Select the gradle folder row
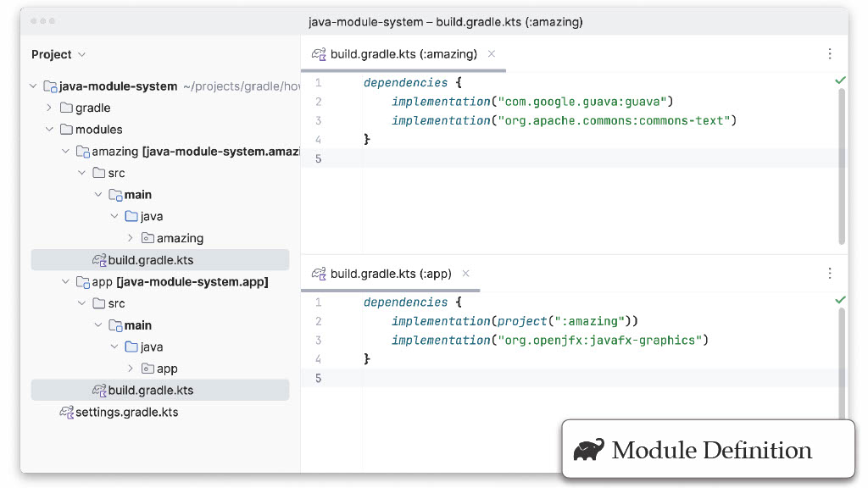 click(x=160, y=108)
